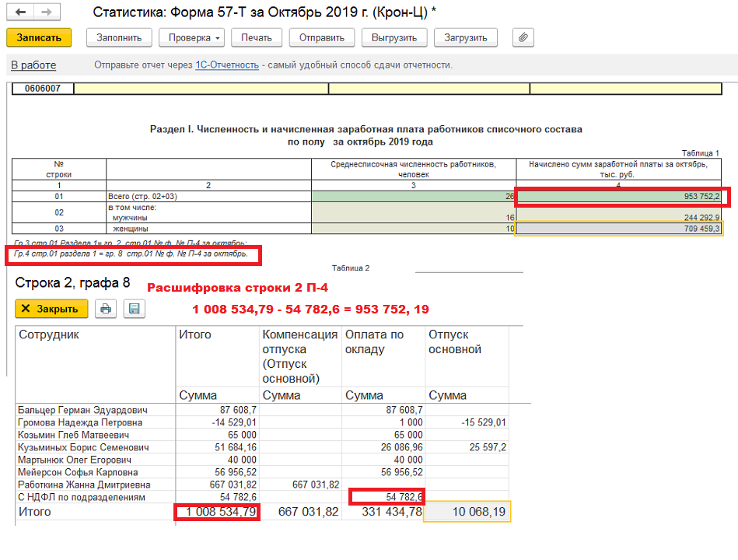Click the Заполнить button
The image size is (738, 560).
pyautogui.click(x=119, y=37)
